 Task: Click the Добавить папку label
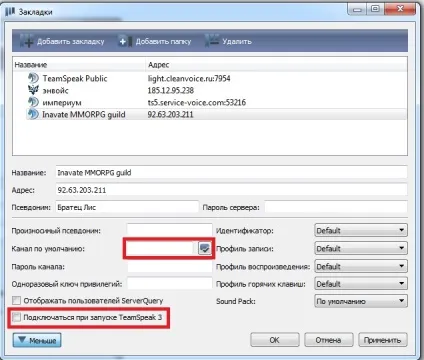coord(163,42)
